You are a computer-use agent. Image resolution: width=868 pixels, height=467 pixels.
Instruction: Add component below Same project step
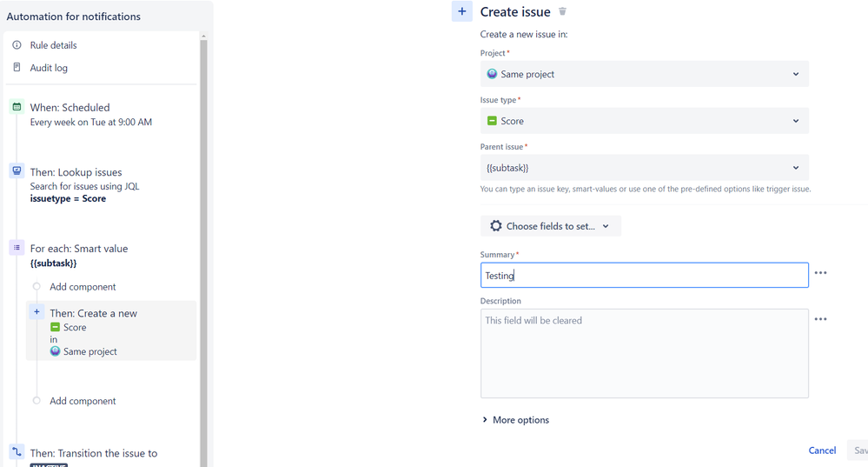[x=83, y=401]
